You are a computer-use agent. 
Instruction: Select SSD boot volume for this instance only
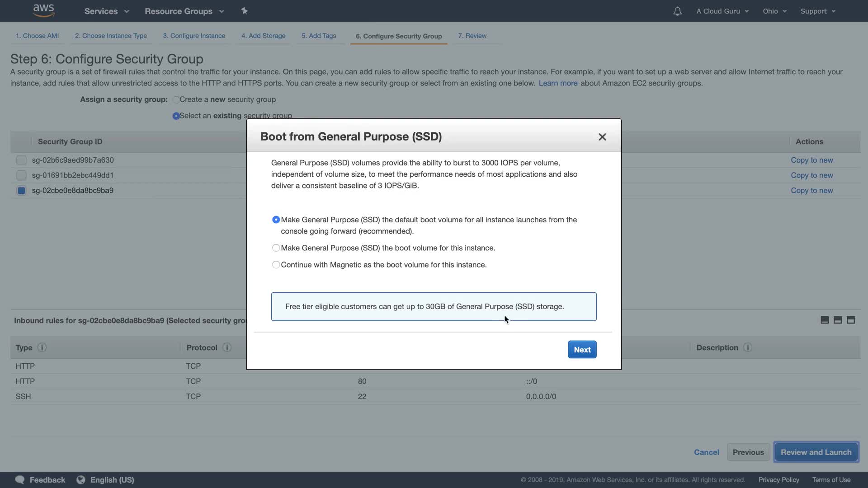(x=276, y=248)
